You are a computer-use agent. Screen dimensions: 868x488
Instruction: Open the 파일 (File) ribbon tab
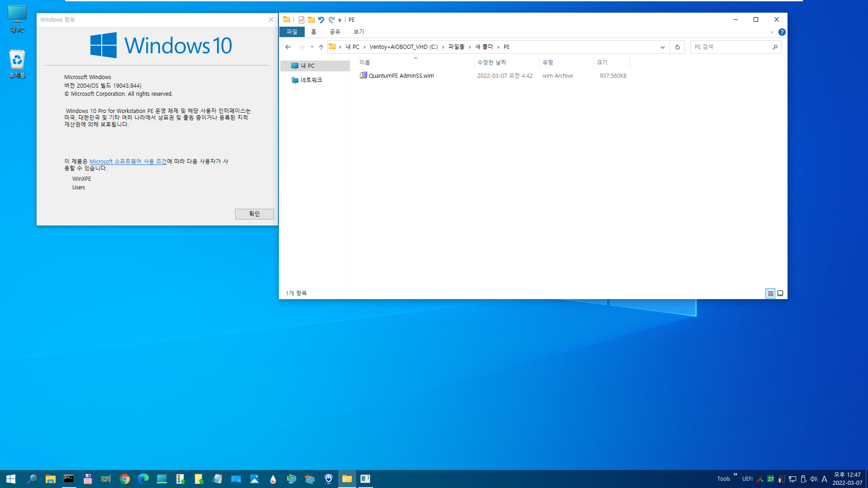click(x=292, y=32)
